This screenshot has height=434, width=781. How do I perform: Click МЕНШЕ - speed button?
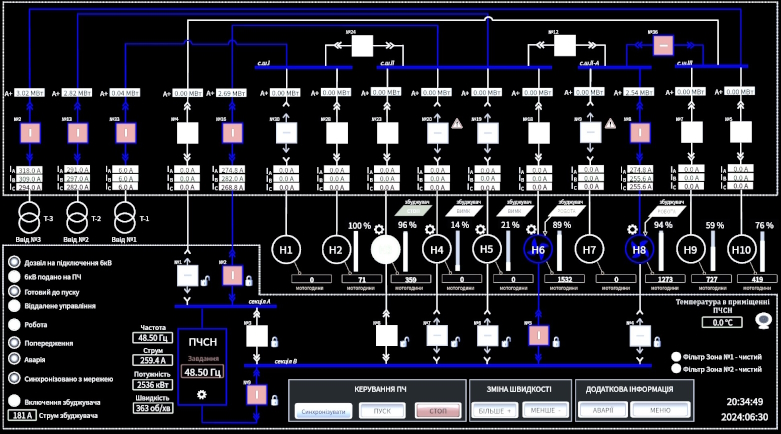545,410
